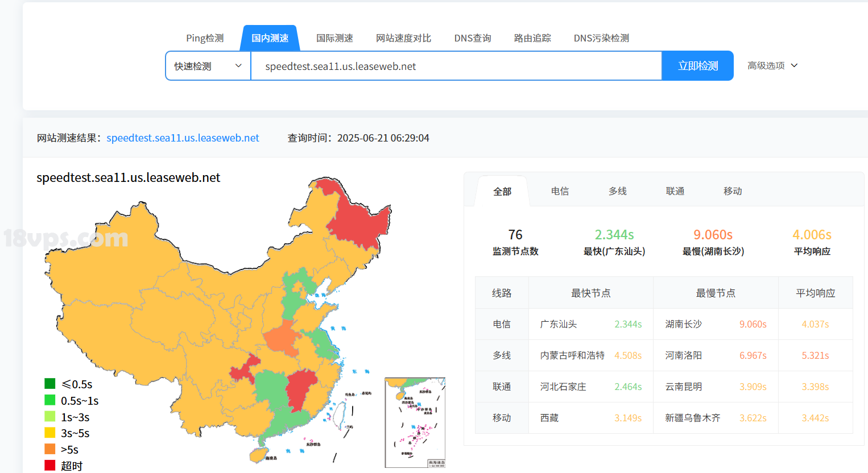
Task: Click the 最快节点 column header
Action: point(591,293)
